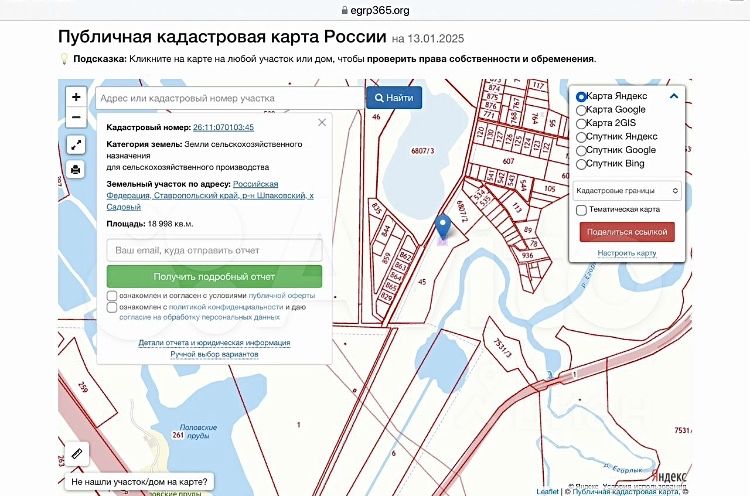Select Спутник Google radio option

(x=581, y=150)
